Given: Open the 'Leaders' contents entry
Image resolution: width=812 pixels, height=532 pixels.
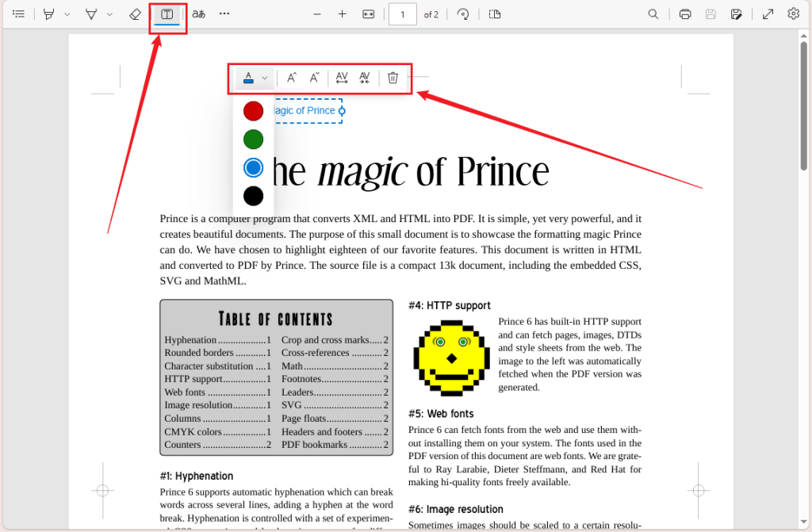Looking at the screenshot, I should click(x=335, y=392).
